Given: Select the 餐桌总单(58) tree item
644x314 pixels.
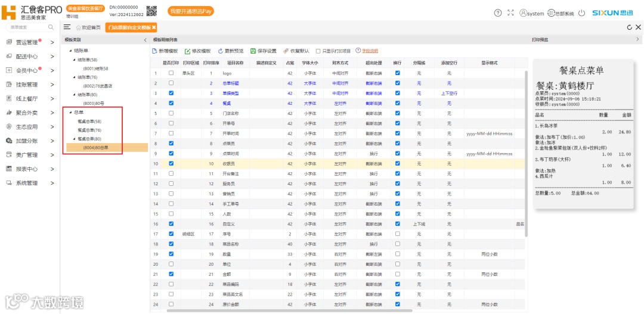Looking at the screenshot, I should pos(89,122).
